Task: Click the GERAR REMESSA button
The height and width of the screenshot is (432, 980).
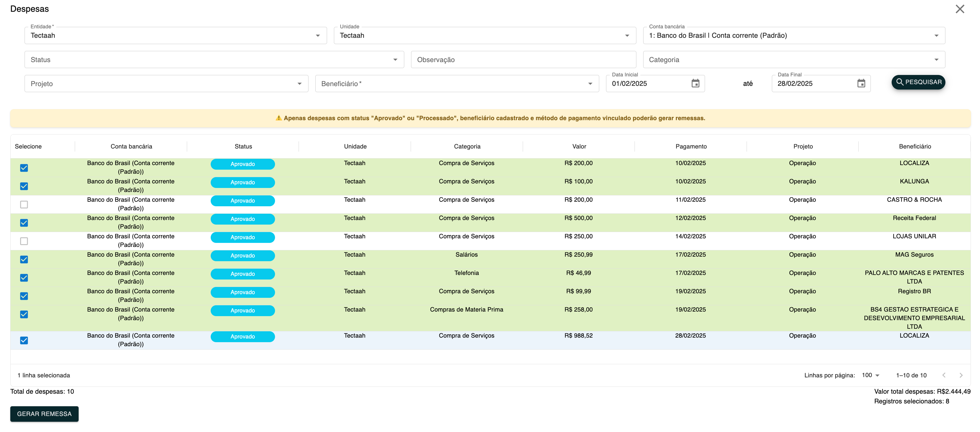Action: point(44,414)
